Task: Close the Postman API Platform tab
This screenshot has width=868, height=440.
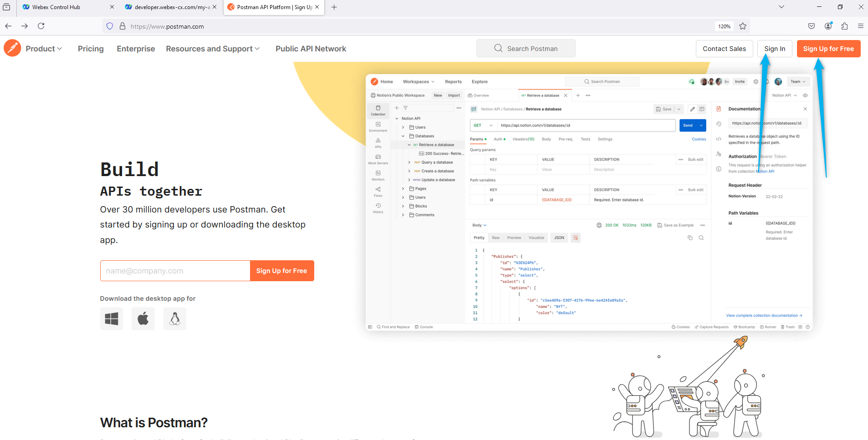Action: click(x=317, y=7)
